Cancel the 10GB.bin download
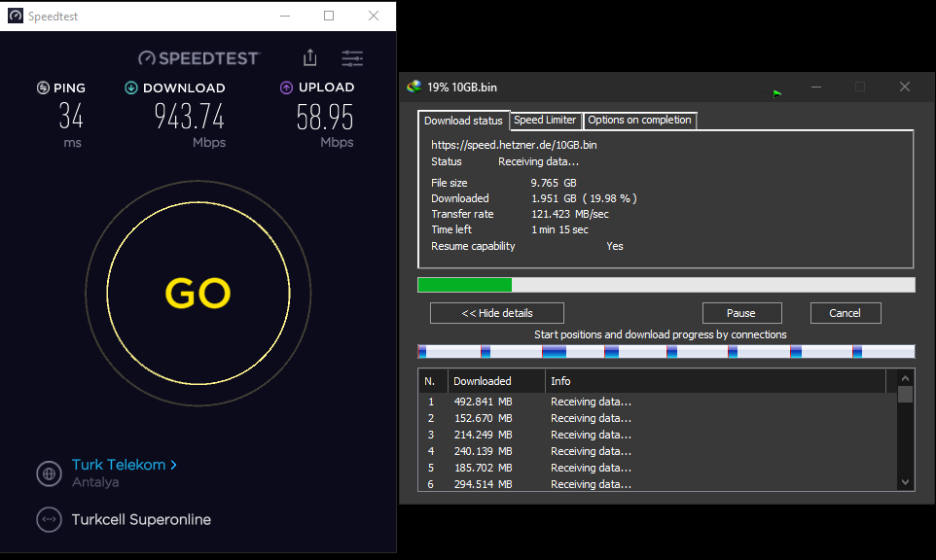This screenshot has width=936, height=560. (x=846, y=313)
